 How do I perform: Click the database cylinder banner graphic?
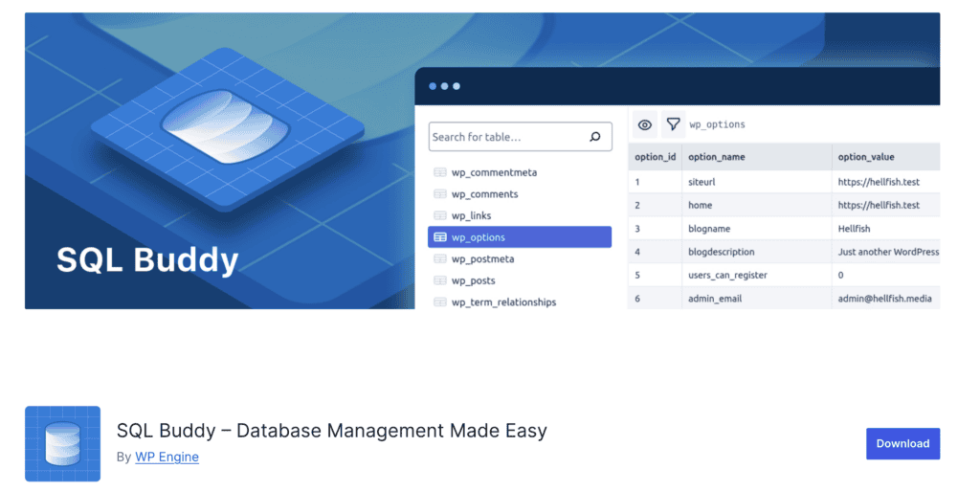click(226, 127)
